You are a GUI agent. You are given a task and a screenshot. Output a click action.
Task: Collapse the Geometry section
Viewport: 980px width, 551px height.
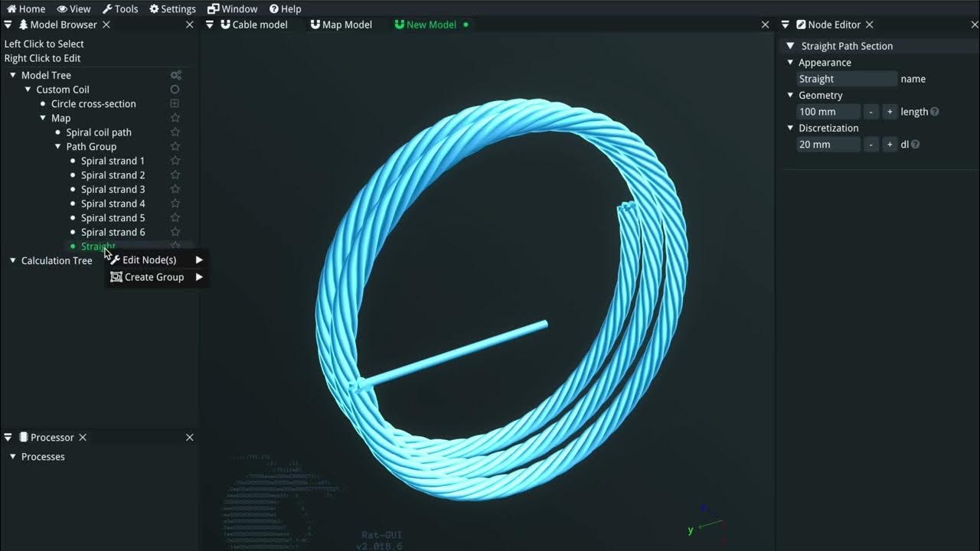pyautogui.click(x=791, y=95)
